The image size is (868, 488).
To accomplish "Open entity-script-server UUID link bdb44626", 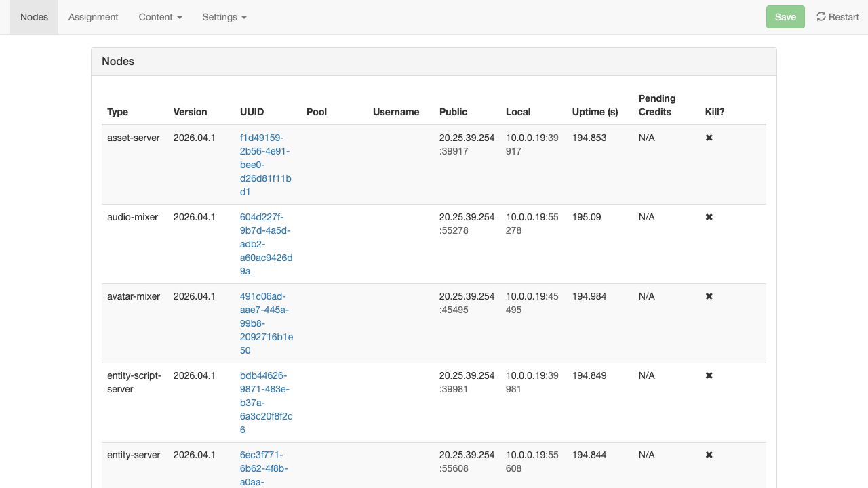I will [267, 403].
